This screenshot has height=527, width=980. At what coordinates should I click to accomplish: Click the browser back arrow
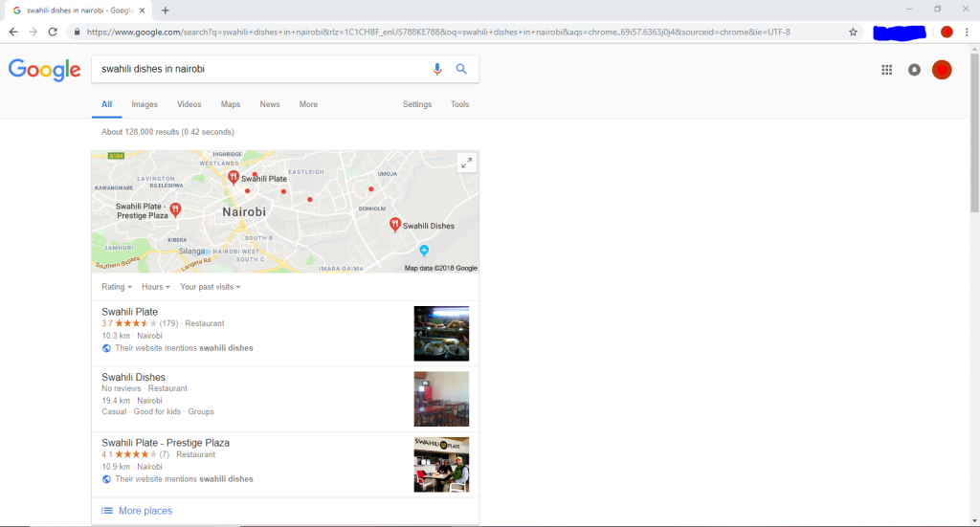13,32
